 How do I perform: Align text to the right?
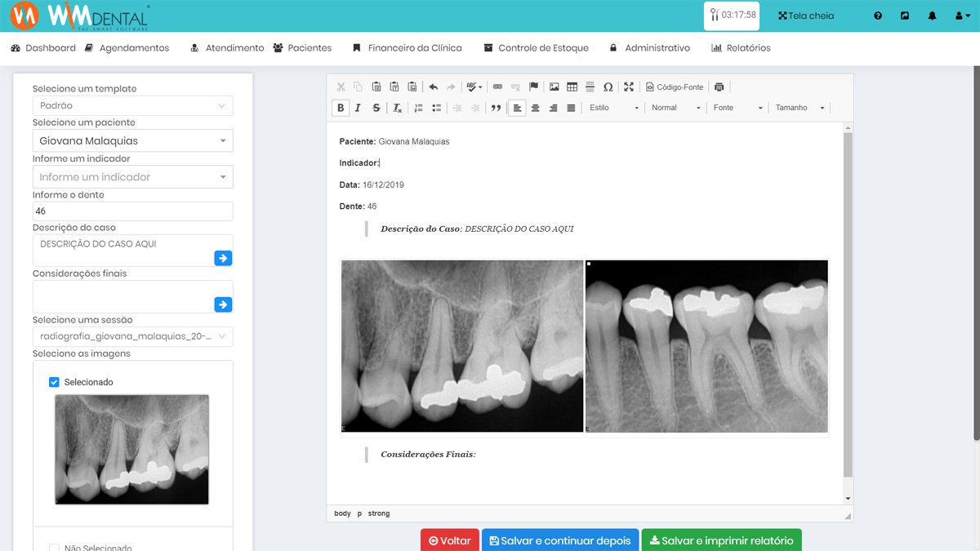pyautogui.click(x=553, y=108)
